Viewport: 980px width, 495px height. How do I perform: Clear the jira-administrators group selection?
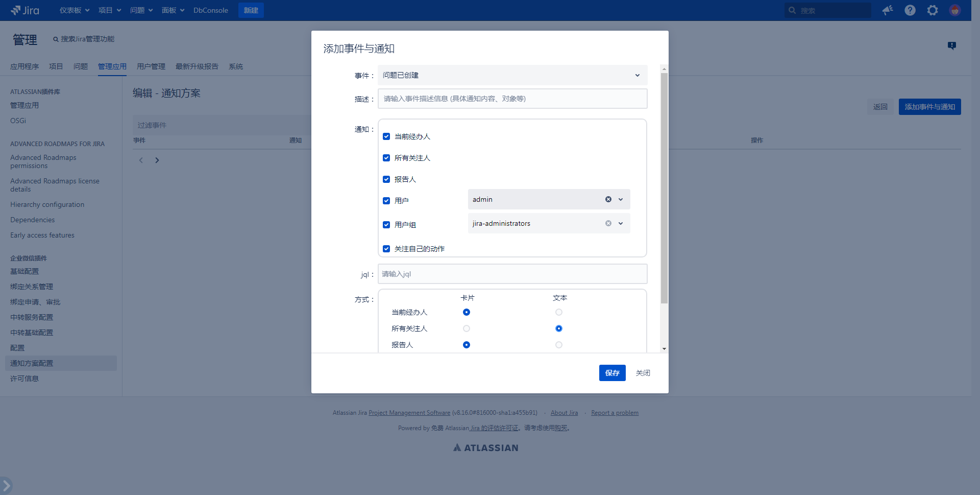pos(608,223)
